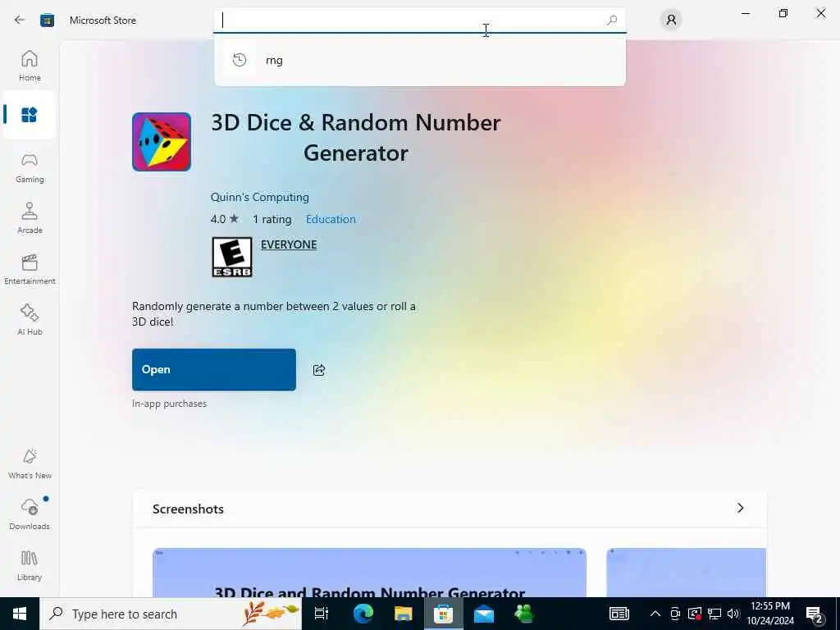The image size is (840, 630).
Task: Go to Home in the sidebar
Action: coord(30,66)
